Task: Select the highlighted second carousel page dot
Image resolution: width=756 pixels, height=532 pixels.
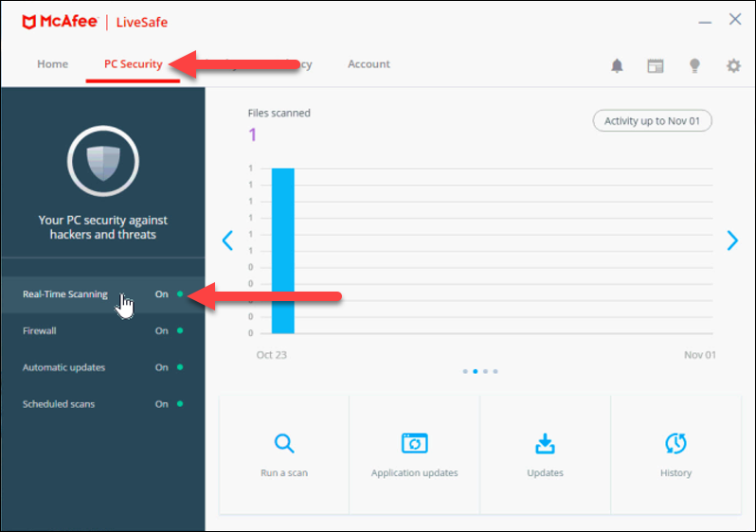Action: (475, 371)
